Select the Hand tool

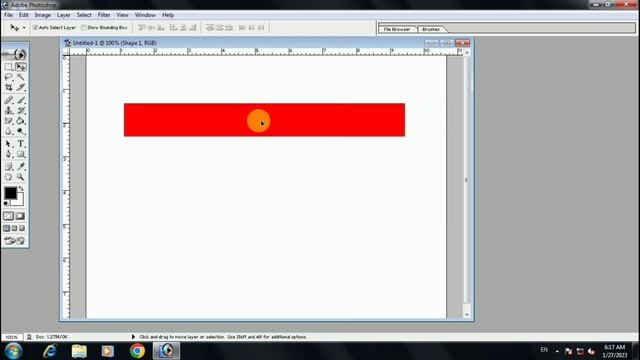coord(9,177)
